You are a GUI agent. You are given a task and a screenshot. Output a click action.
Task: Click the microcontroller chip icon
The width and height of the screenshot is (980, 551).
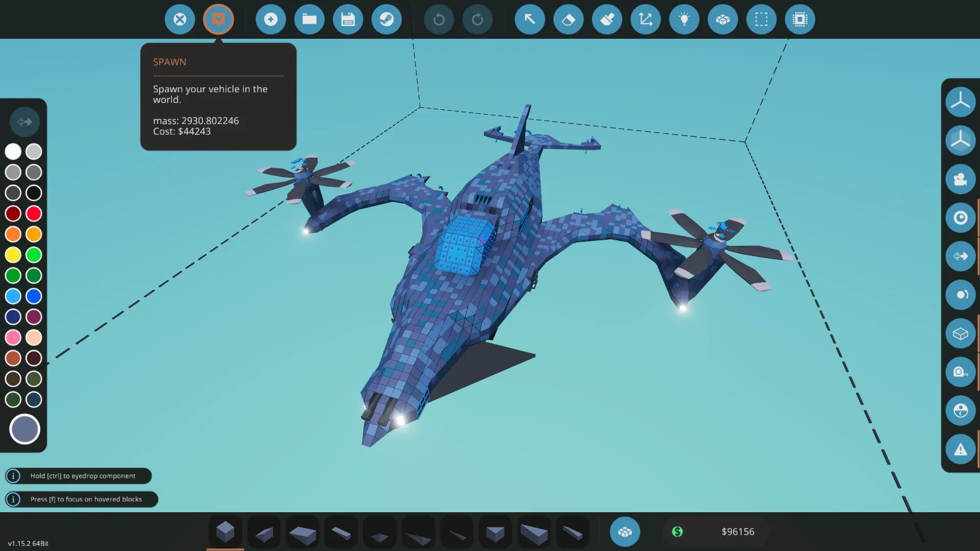(x=800, y=19)
